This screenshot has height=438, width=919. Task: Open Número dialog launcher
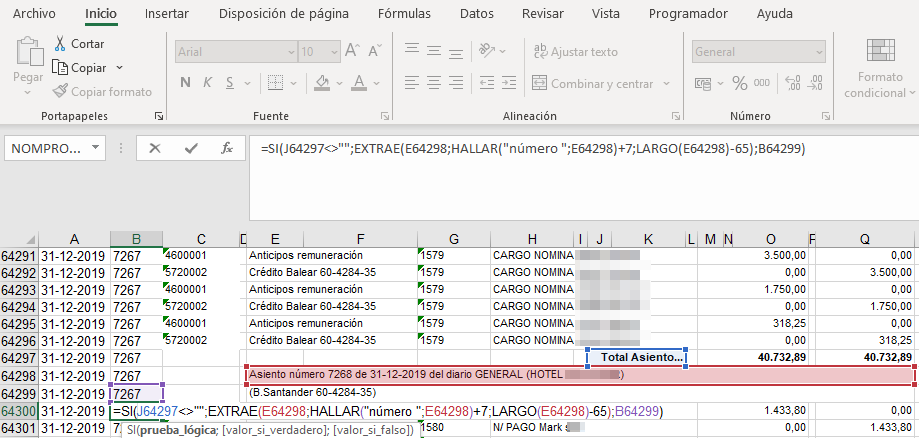pos(827,117)
